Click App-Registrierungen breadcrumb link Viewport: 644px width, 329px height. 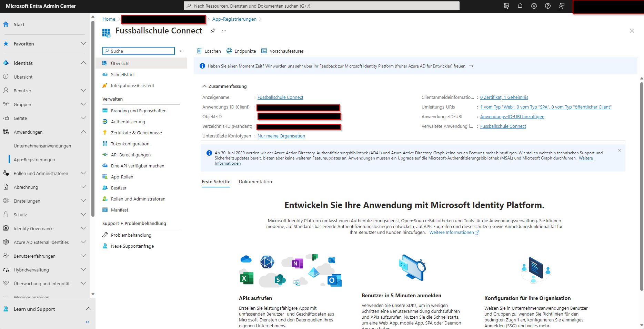[234, 19]
